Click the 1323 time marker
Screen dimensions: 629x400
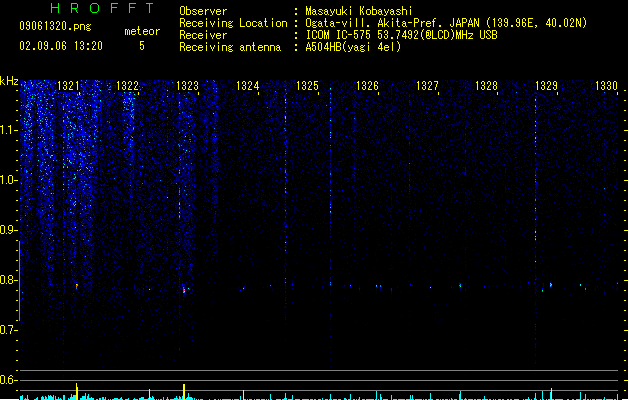(x=187, y=86)
